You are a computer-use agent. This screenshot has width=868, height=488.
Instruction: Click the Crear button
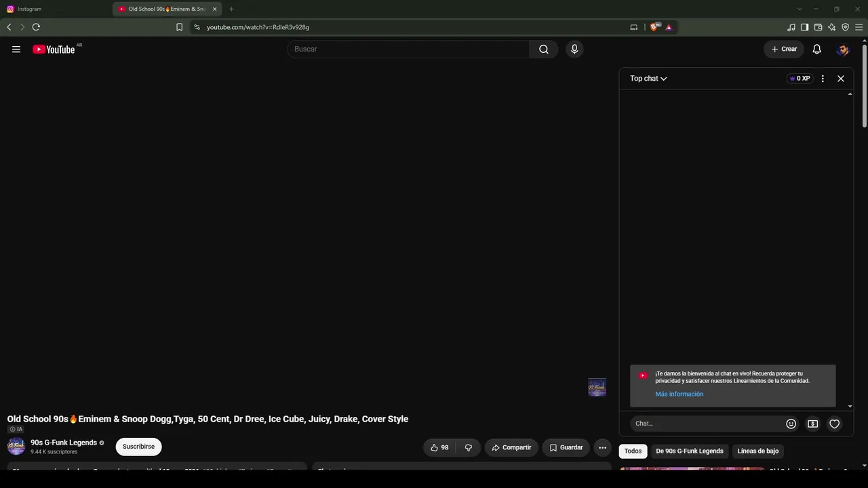pos(784,49)
